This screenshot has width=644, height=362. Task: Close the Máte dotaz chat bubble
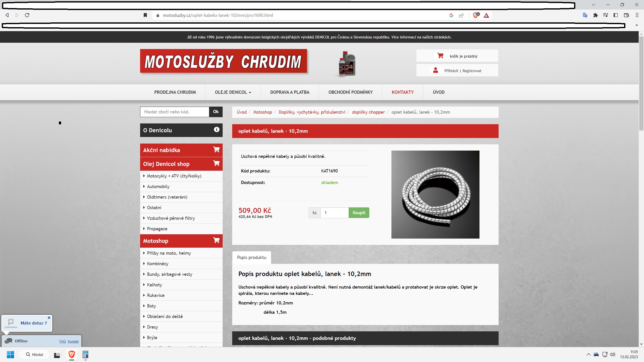click(49, 318)
